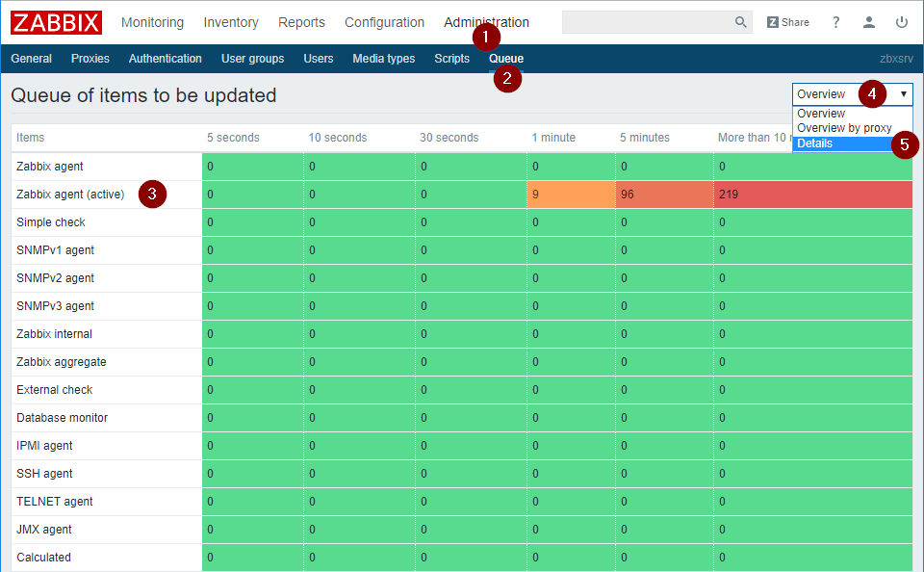Viewport: 924px width, 572px height.
Task: Click the 5 seconds column header
Action: pyautogui.click(x=233, y=138)
